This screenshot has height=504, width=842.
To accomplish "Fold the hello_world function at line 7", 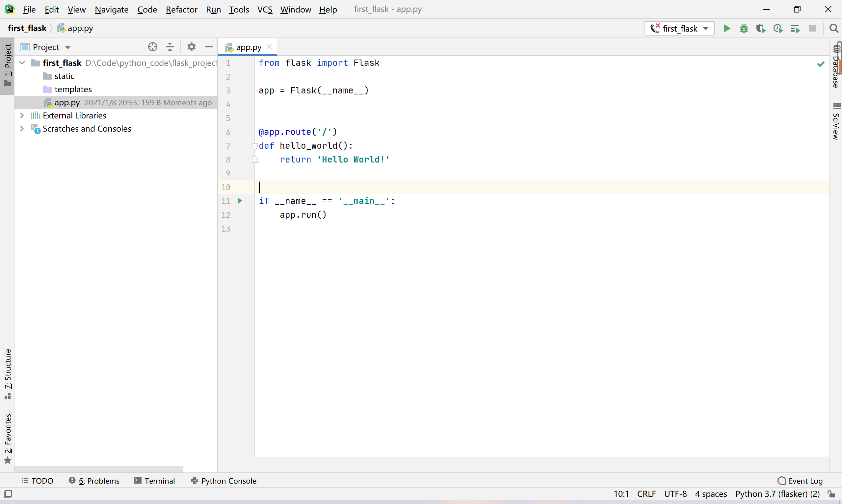I will click(254, 146).
